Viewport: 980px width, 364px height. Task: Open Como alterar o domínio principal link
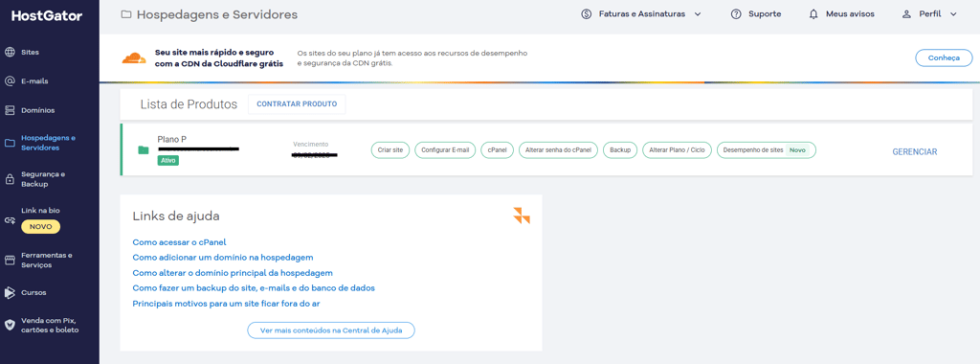point(233,273)
